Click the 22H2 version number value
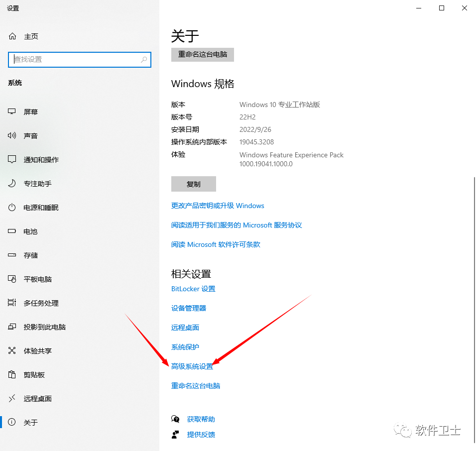This screenshot has width=476, height=451. [x=247, y=117]
